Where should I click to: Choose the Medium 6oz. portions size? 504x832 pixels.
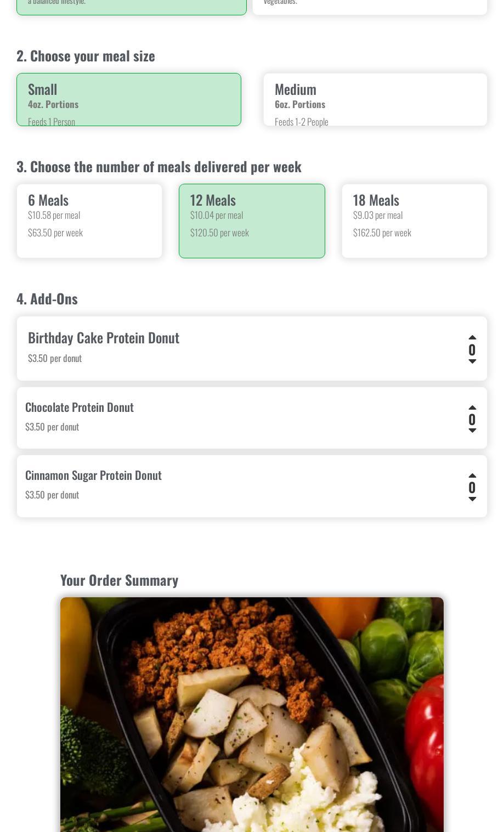[375, 100]
